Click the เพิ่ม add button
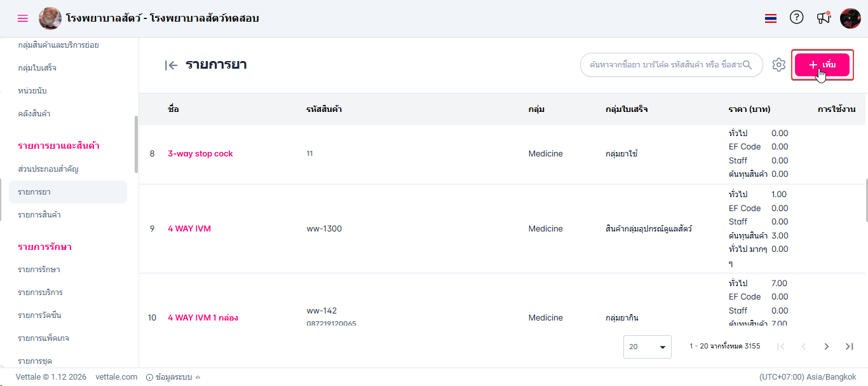868x386 pixels. tap(822, 65)
